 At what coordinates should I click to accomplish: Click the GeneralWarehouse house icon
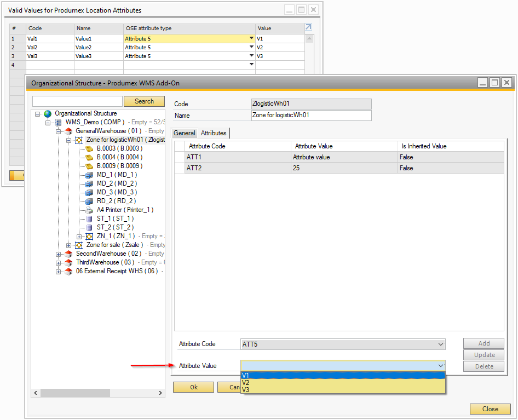click(x=68, y=131)
